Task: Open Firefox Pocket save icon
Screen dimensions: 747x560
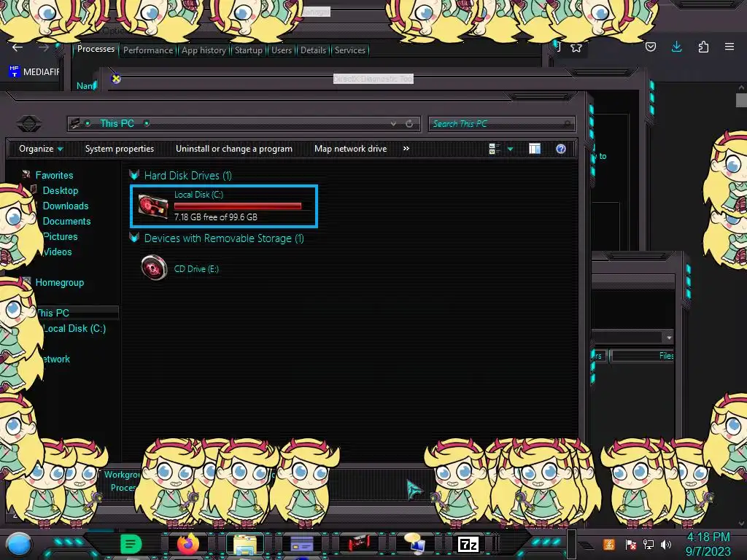Action: [650, 47]
